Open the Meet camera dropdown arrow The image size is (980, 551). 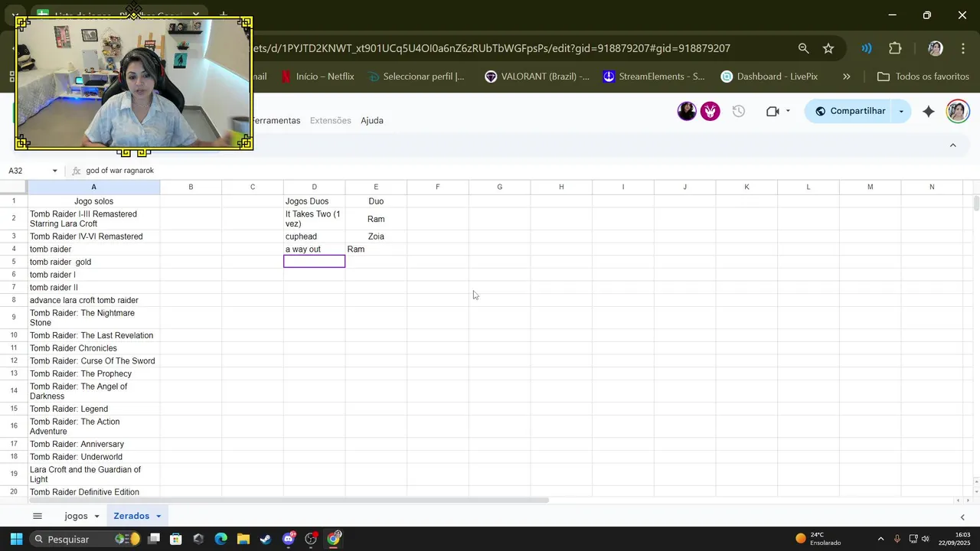788,112
